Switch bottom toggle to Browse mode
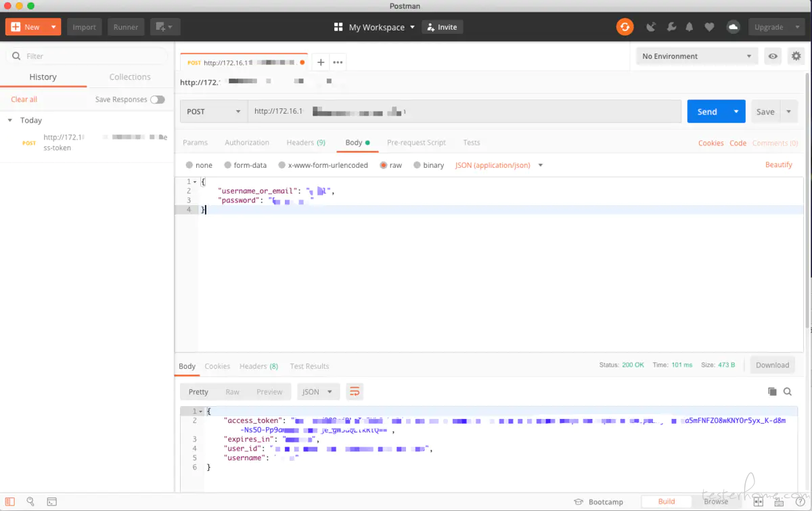Viewport: 812px width, 511px height. pyautogui.click(x=716, y=502)
